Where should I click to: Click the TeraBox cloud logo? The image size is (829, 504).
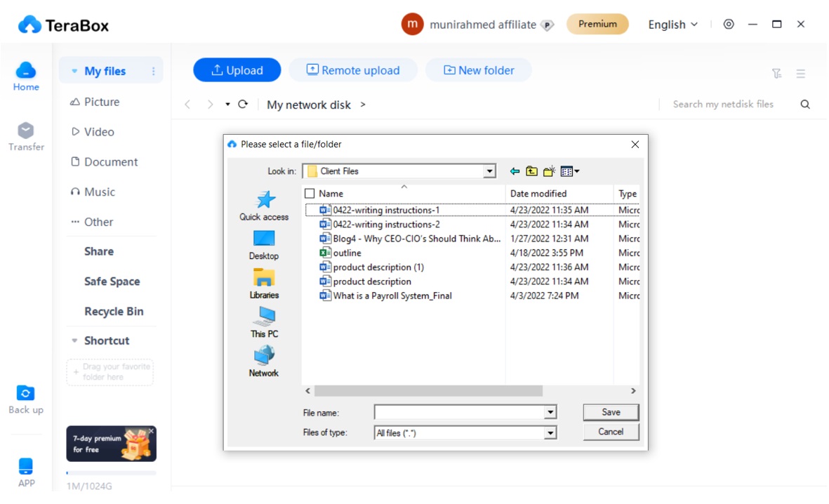[x=29, y=25]
